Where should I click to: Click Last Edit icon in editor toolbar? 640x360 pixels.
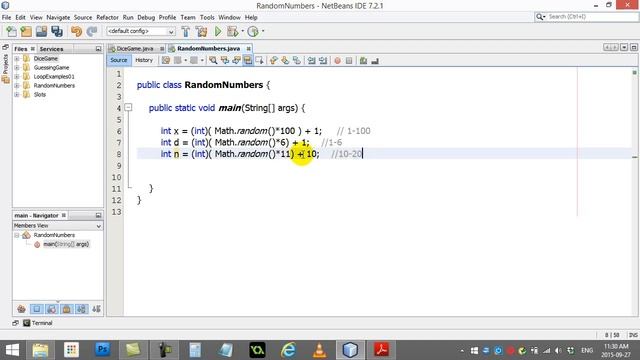pos(166,60)
